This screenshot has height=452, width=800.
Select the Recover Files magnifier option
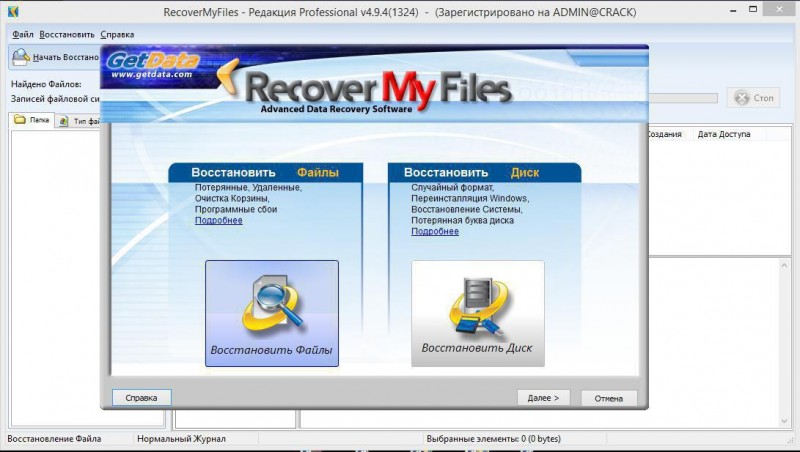pyautogui.click(x=272, y=313)
